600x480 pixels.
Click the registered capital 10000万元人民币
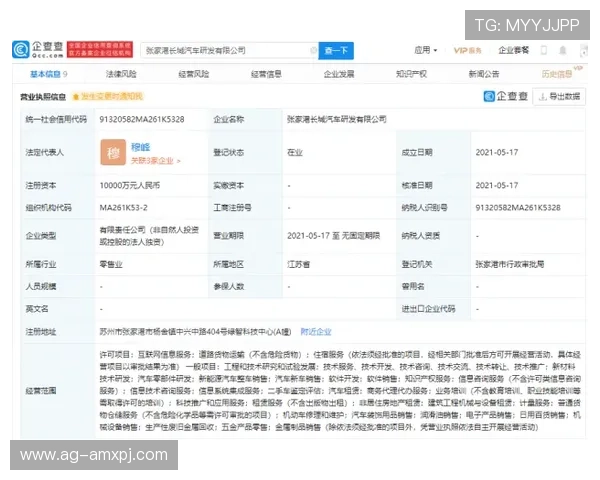[130, 186]
